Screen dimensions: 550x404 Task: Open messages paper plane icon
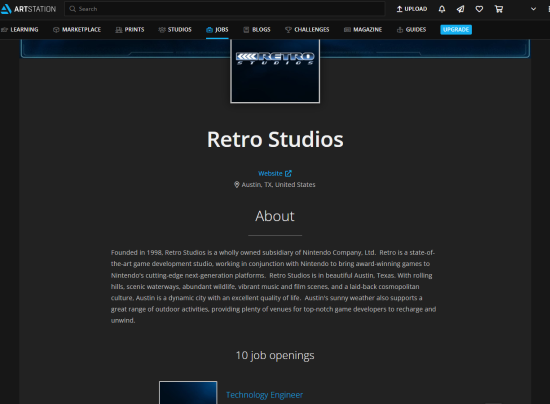[x=461, y=9]
